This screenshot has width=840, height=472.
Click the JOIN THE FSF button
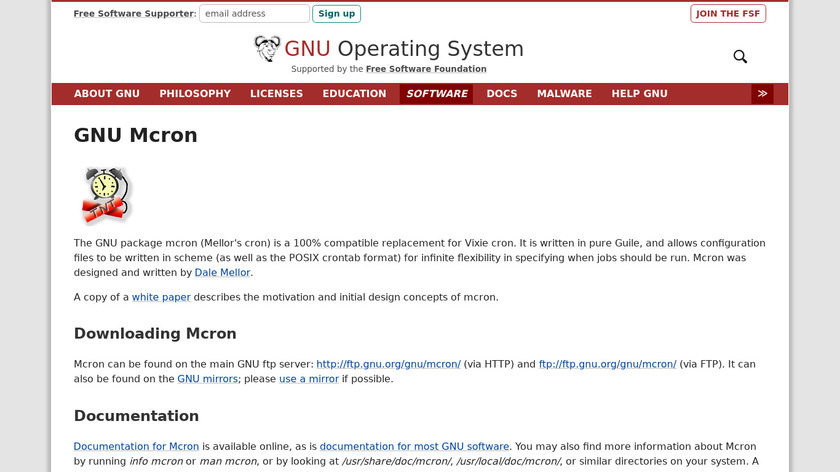pos(728,14)
